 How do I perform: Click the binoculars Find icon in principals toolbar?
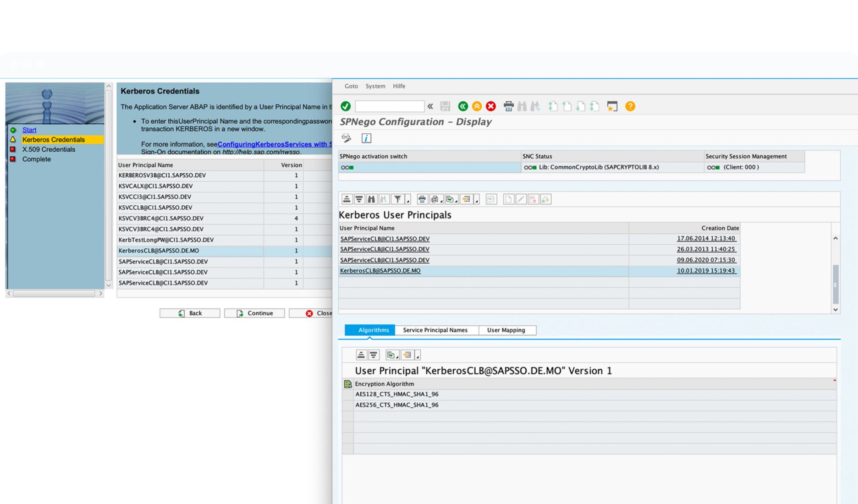(371, 199)
